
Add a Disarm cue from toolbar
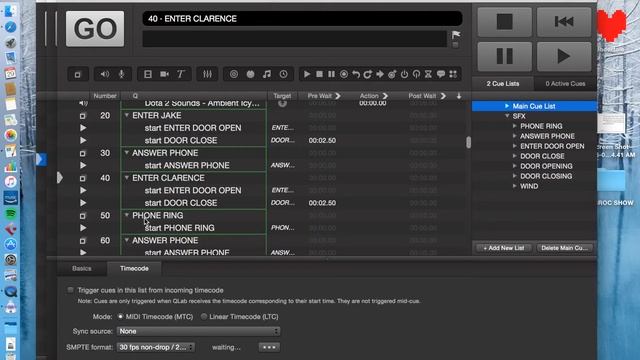[x=416, y=74]
